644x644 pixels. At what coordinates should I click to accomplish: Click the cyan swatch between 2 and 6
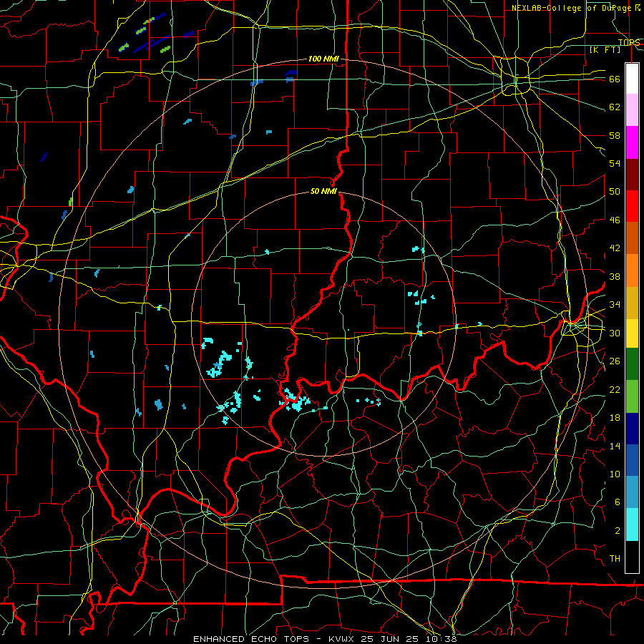(632, 525)
